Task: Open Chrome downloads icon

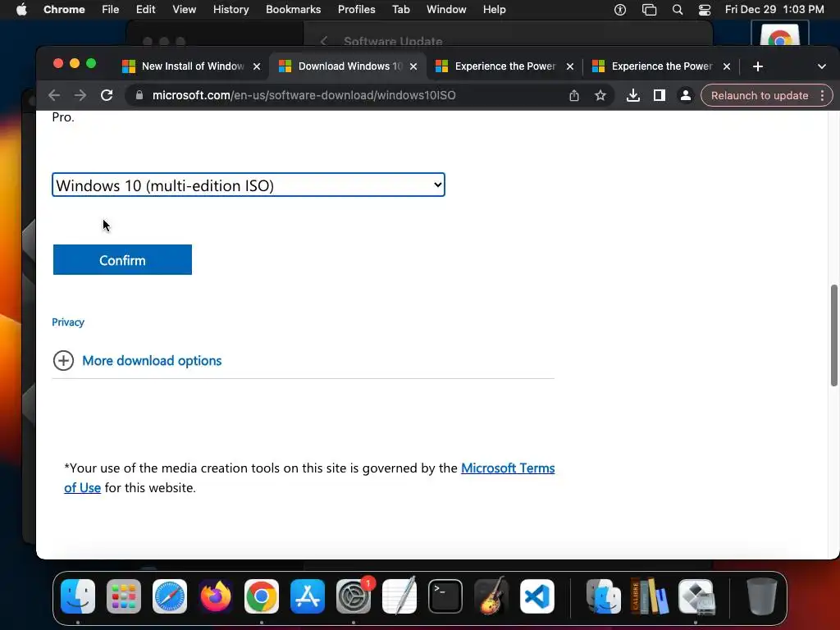Action: pos(632,95)
